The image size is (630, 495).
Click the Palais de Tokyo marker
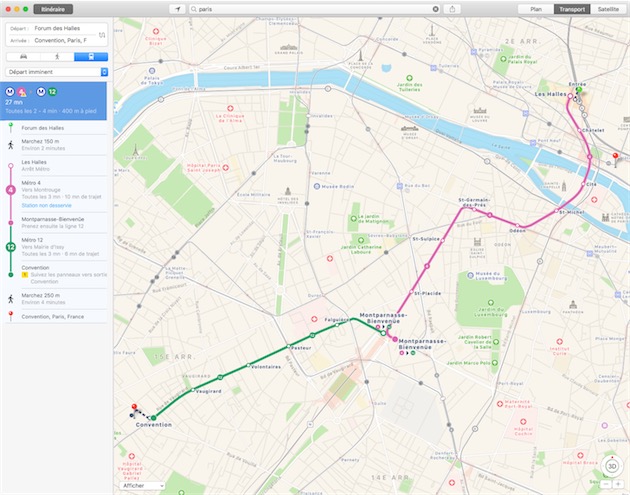coord(152,71)
